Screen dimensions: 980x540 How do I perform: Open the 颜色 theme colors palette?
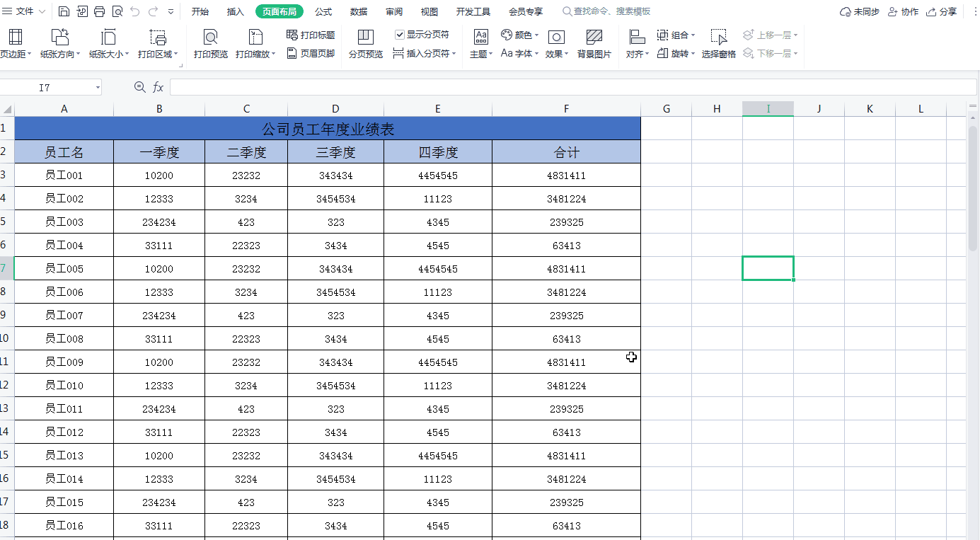tap(519, 35)
